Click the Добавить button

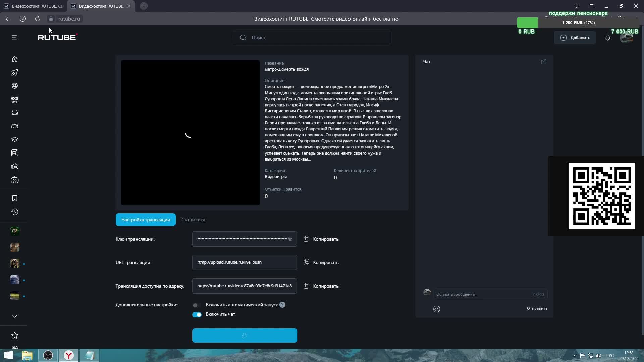575,38
